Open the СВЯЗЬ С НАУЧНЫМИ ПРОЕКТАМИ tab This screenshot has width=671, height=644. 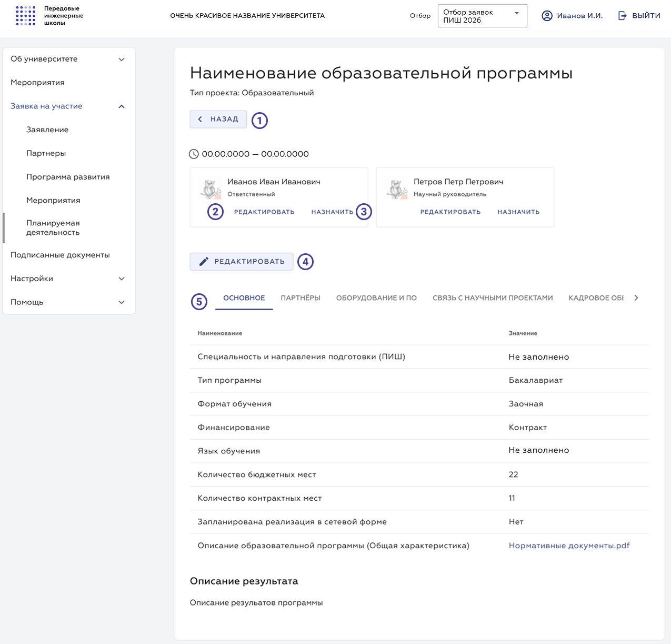[x=493, y=298]
